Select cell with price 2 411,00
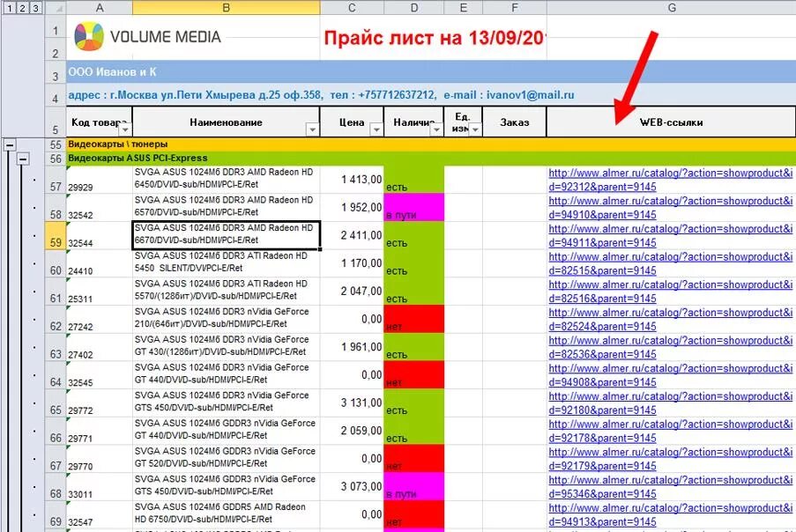 (x=352, y=235)
